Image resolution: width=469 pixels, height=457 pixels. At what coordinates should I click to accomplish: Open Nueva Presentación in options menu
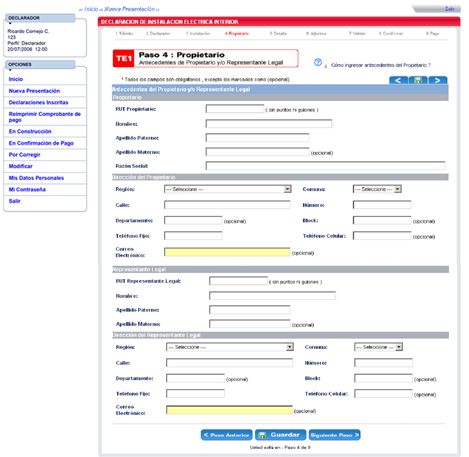34,91
